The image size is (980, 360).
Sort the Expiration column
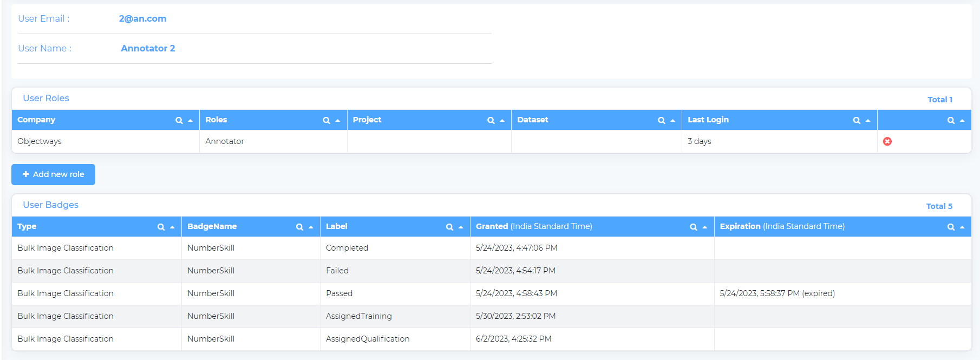pos(962,227)
